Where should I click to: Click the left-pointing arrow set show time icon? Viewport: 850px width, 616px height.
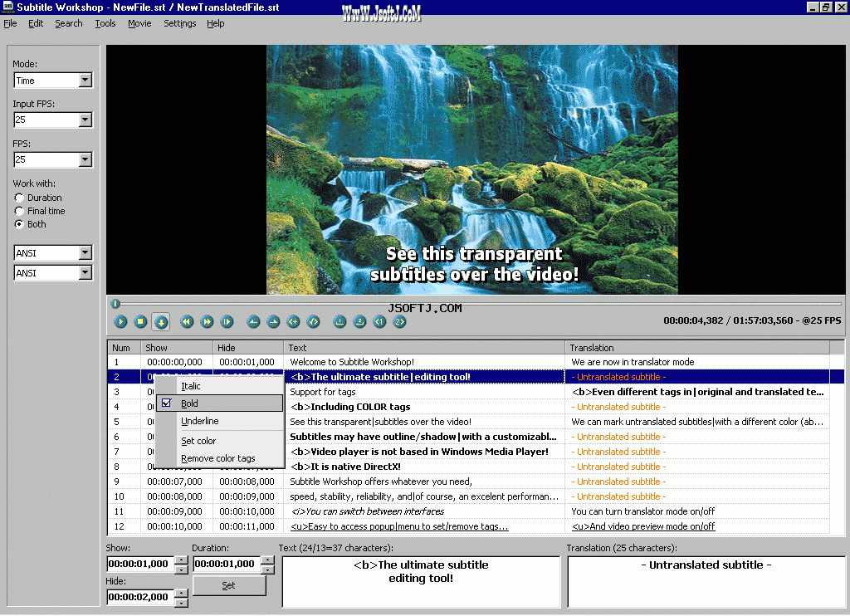pyautogui.click(x=253, y=321)
